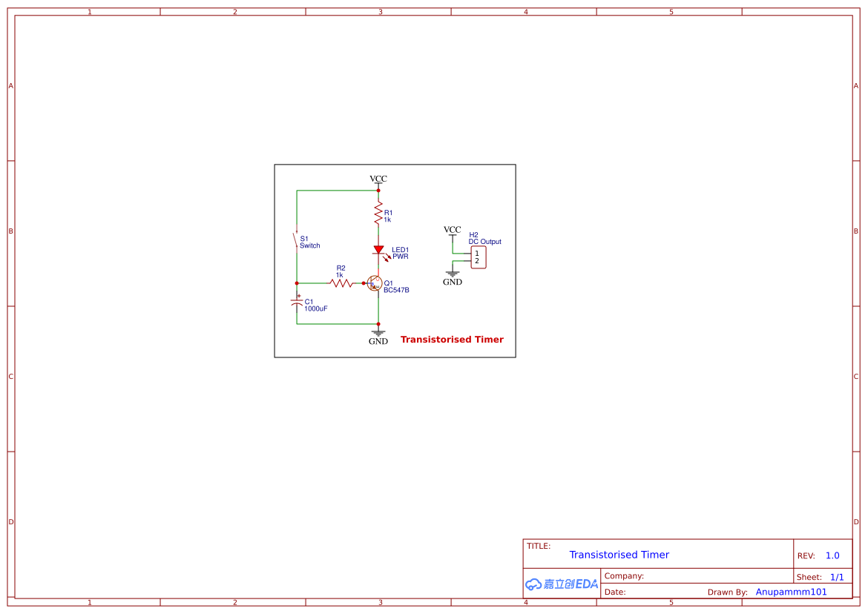
Task: Click the Transistorised Timer title text
Action: (x=619, y=555)
